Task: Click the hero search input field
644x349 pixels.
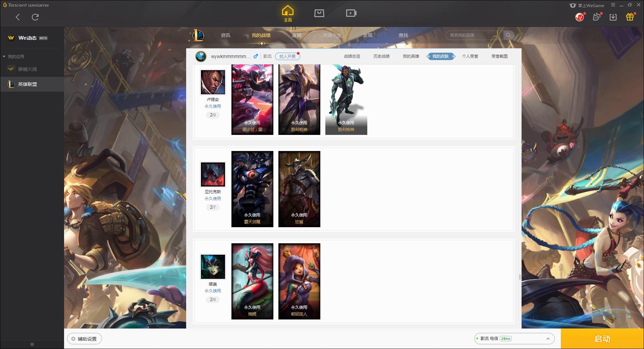Action: [x=475, y=35]
